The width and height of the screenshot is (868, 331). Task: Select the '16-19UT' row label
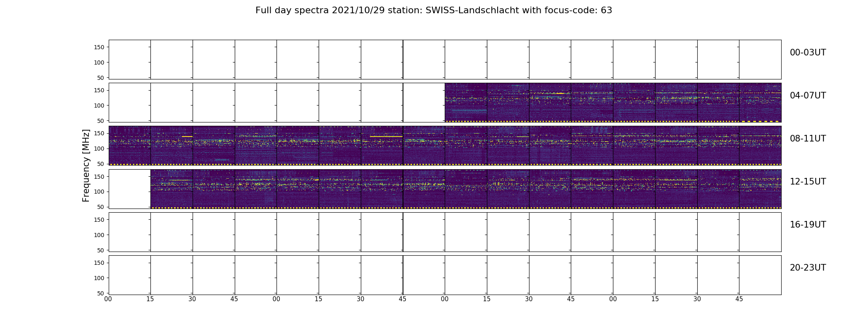point(808,225)
